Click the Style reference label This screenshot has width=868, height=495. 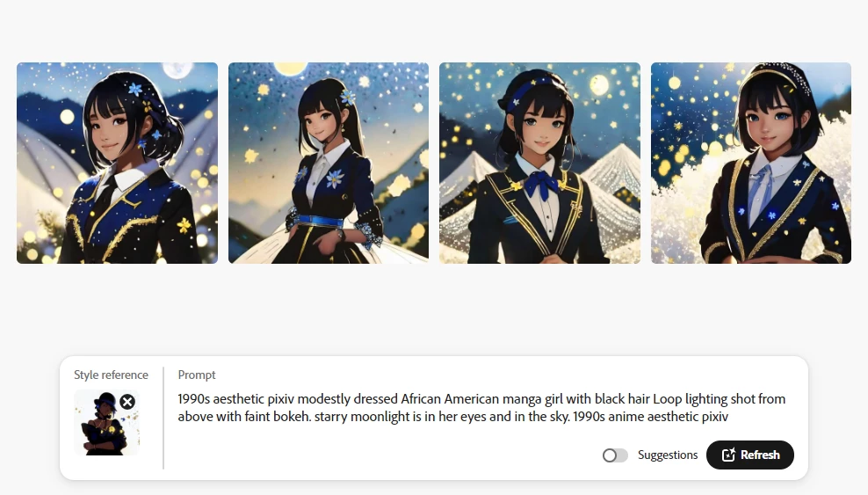[x=112, y=375]
